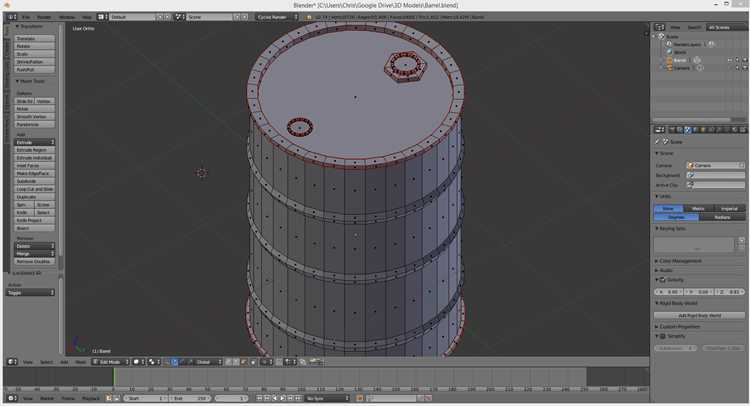Select the rotate manipulator icon
Image resolution: width=750 pixels, height=406 pixels.
(182, 362)
